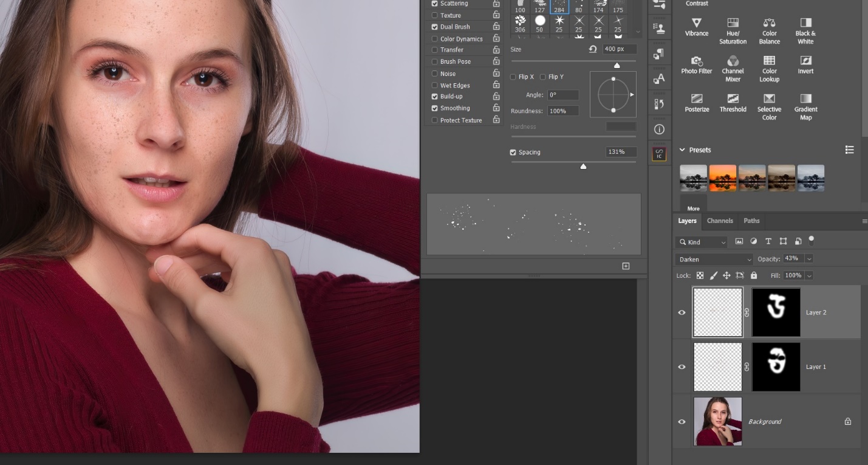Create new brush preset icon
868x465 pixels.
click(626, 266)
